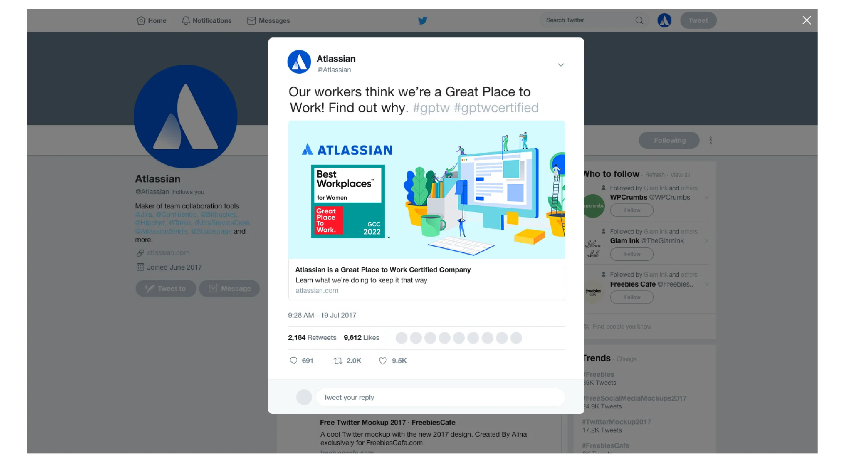
Task: Click the link chain icon in bio
Action: 140,253
